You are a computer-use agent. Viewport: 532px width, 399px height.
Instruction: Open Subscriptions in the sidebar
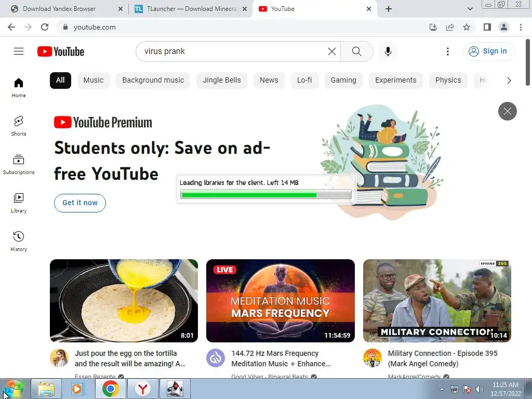[19, 165]
